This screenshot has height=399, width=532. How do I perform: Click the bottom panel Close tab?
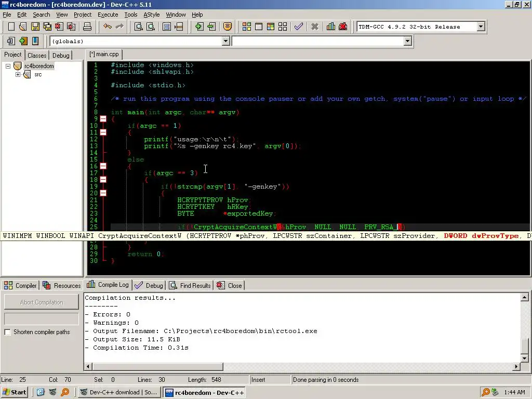click(229, 285)
